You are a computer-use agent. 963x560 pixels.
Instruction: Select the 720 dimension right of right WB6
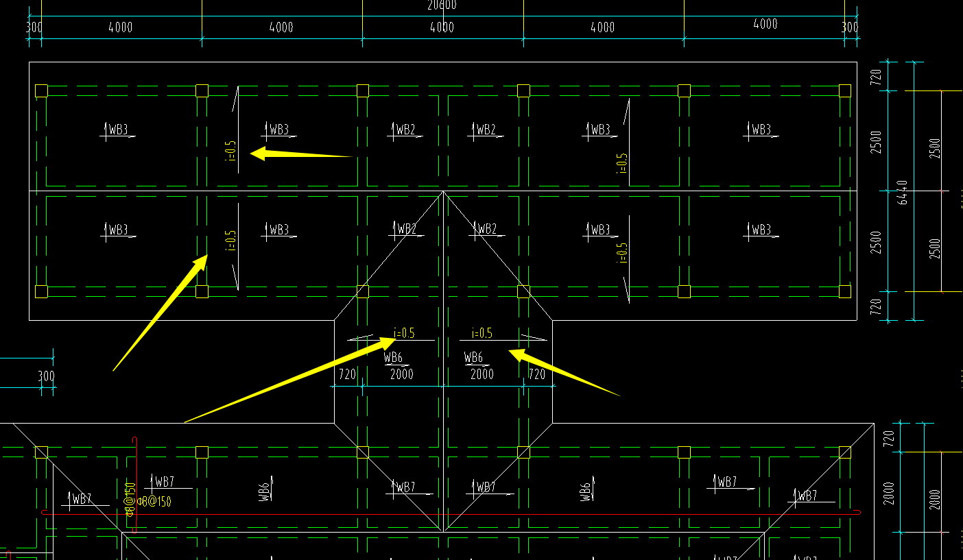[537, 374]
